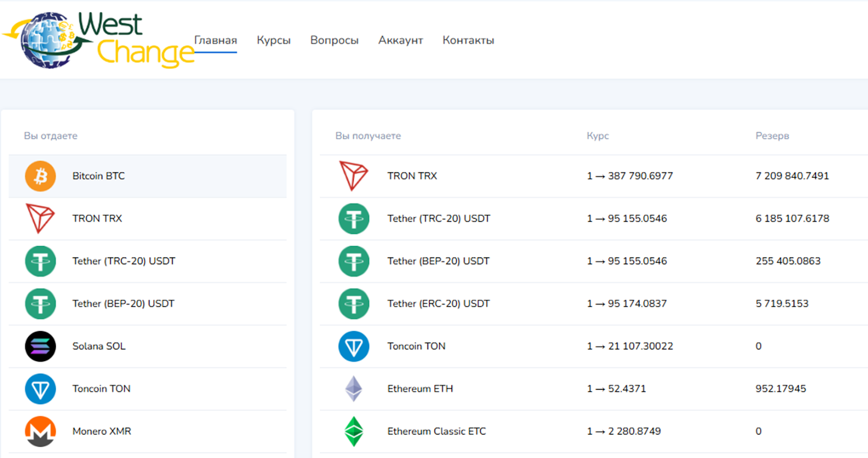Choose Ethereum Classic ETC label
The width and height of the screenshot is (868, 458).
tap(436, 431)
